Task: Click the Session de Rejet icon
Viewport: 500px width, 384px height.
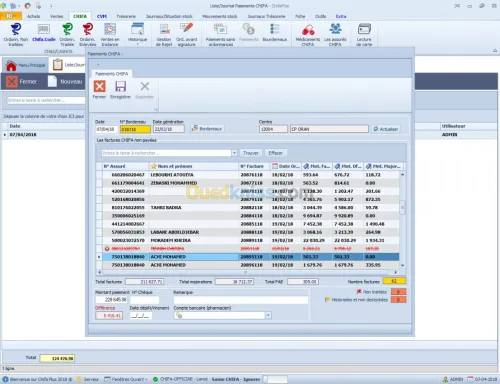Action: click(164, 29)
